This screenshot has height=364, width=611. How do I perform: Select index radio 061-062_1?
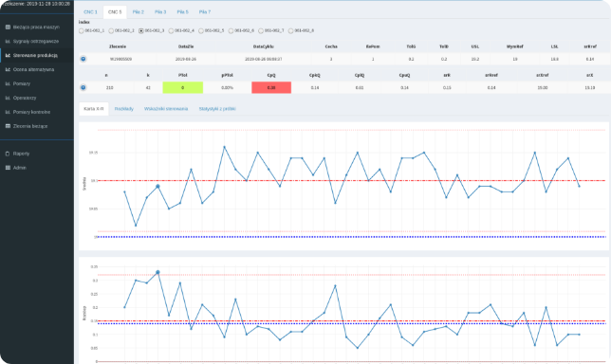click(x=81, y=30)
